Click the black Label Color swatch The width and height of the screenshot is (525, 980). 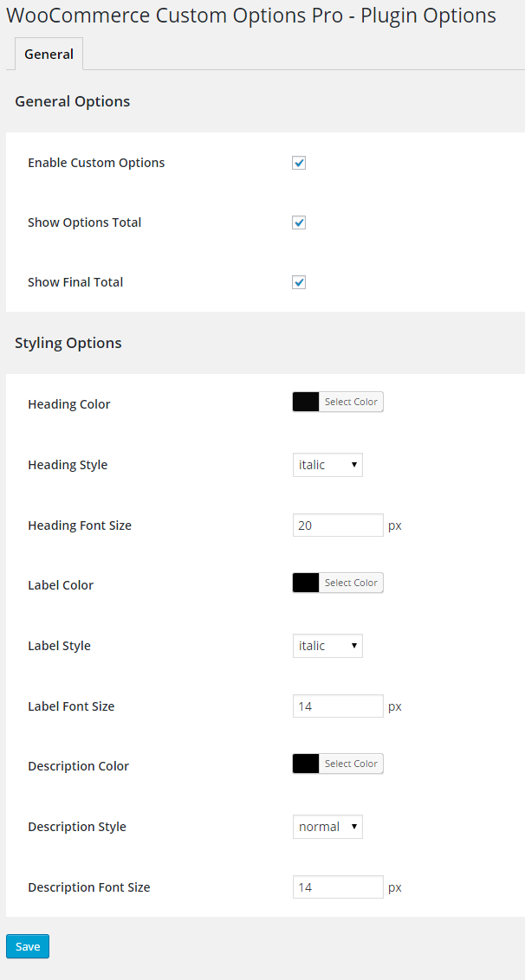(306, 583)
